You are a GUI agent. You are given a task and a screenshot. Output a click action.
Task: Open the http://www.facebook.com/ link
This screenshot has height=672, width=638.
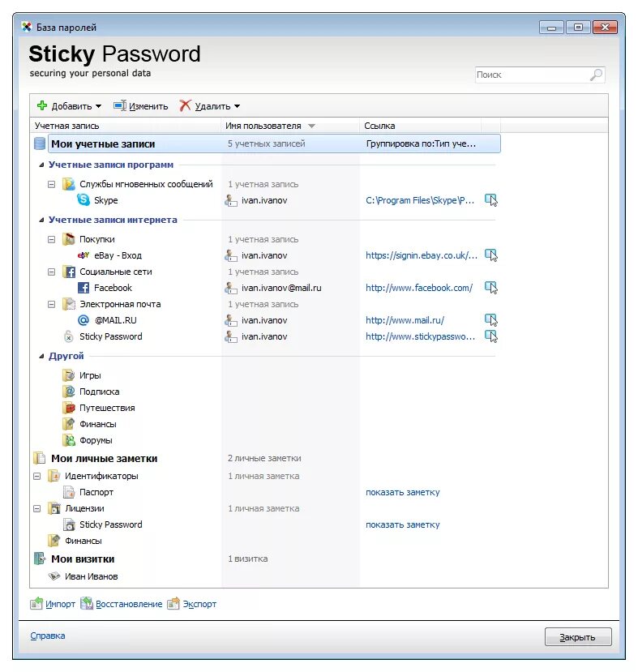click(419, 288)
